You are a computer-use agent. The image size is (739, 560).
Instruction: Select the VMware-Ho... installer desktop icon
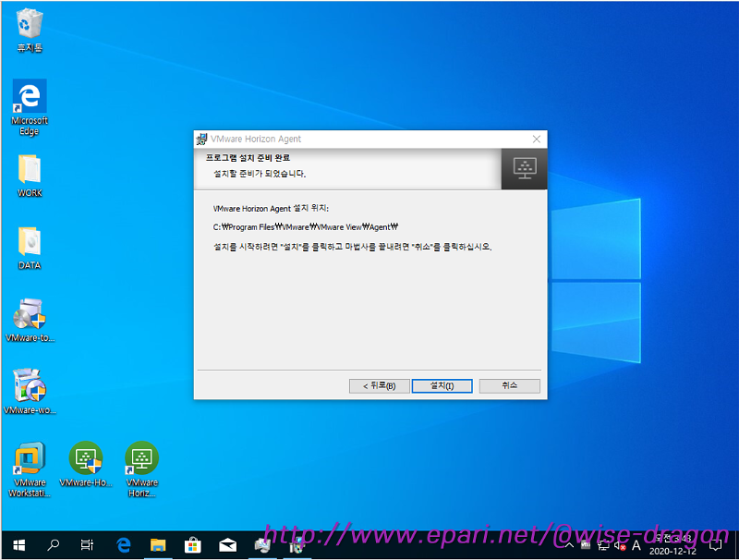pos(86,465)
